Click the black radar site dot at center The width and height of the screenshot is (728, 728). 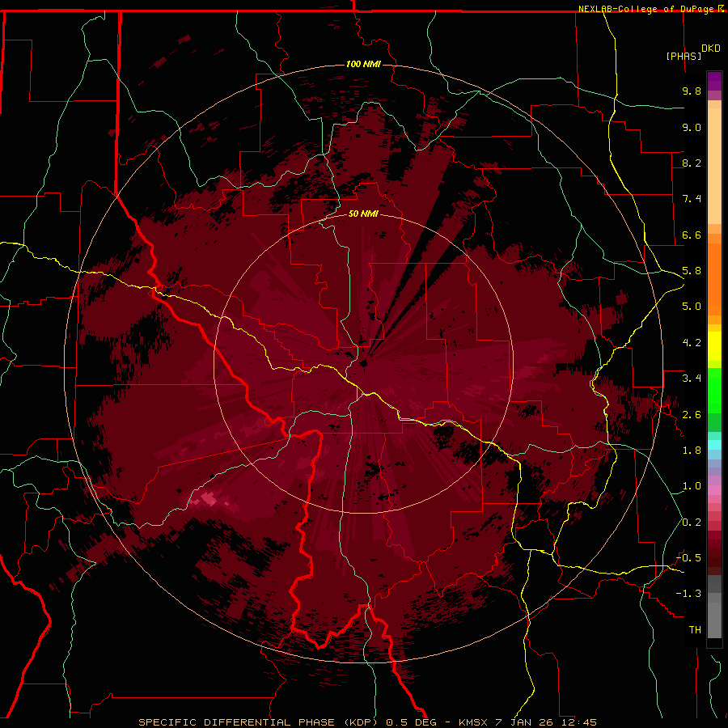pyautogui.click(x=363, y=364)
